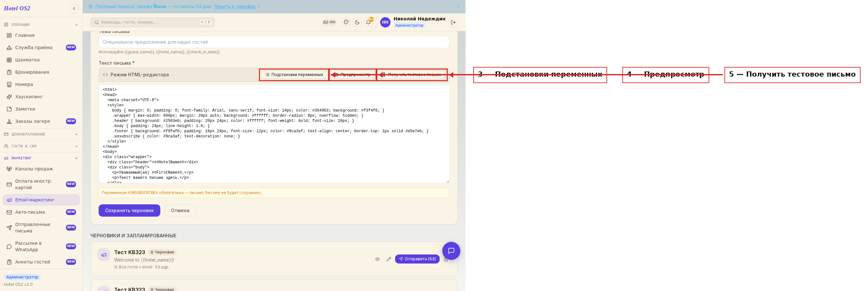This screenshot has height=291, width=868.
Task: Dismiss the trial period banner
Action: click(x=458, y=6)
